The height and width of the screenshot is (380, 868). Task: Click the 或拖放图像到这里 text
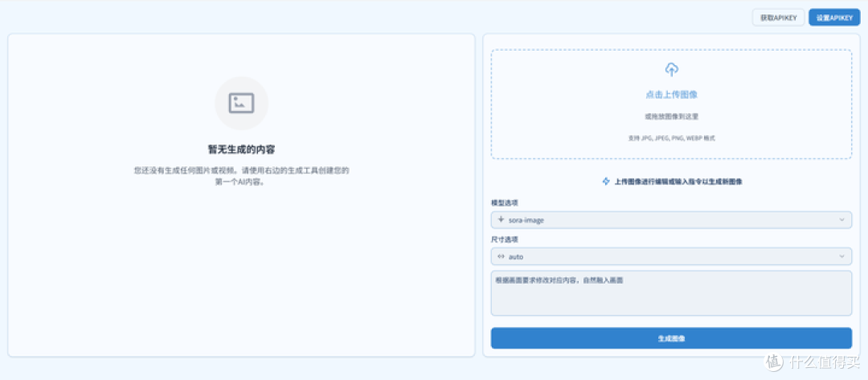(x=671, y=116)
